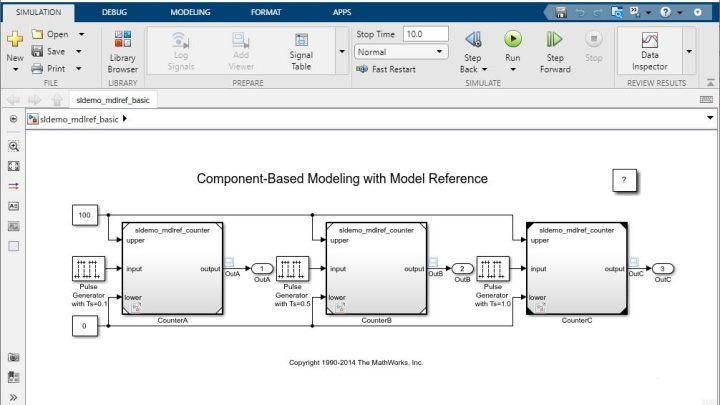Click the Up to Parent arrow
720x405 pixels.
coord(57,100)
